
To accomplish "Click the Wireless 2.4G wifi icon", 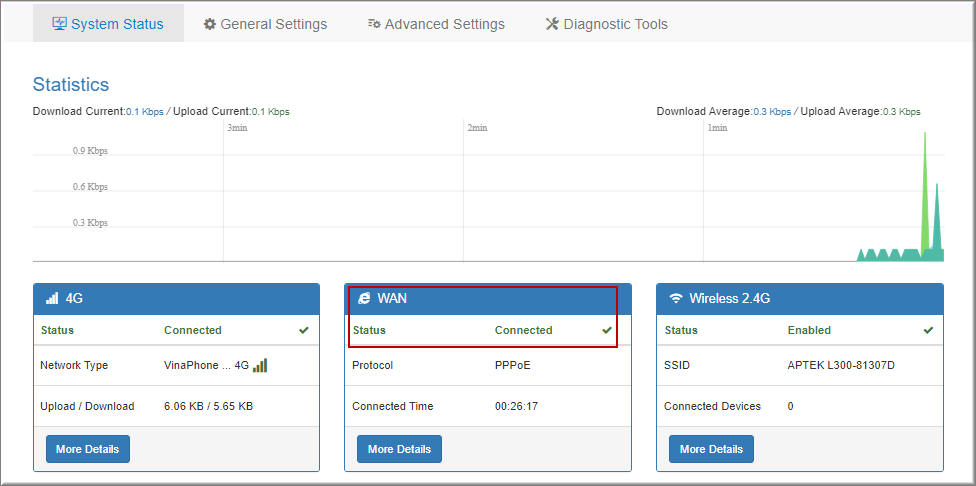I will tap(676, 299).
